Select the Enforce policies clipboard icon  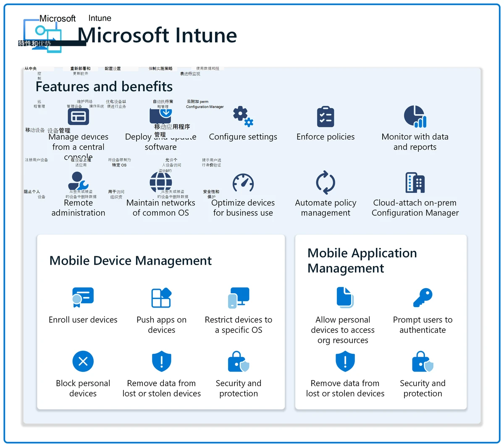325,116
